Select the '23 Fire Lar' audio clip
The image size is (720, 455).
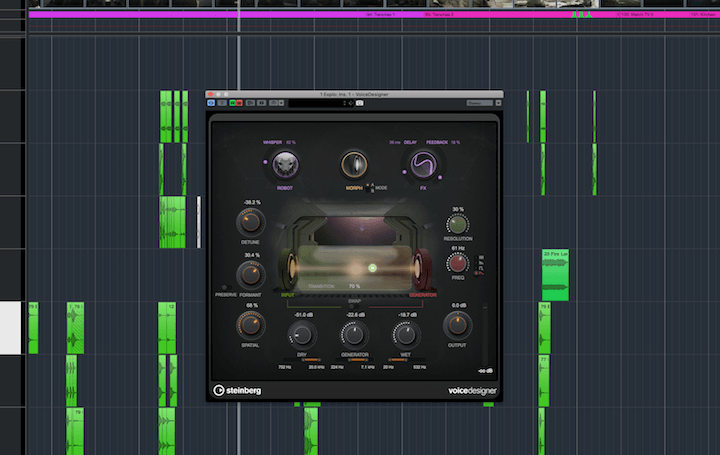[555, 275]
